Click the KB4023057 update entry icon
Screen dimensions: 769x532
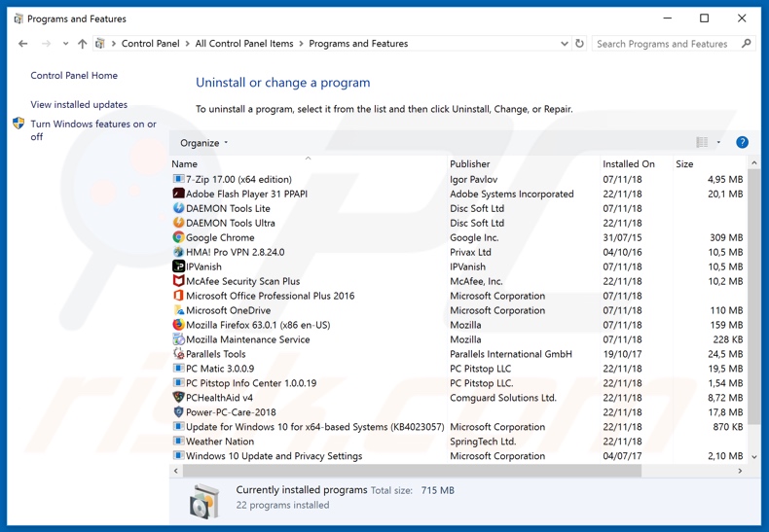pyautogui.click(x=178, y=427)
